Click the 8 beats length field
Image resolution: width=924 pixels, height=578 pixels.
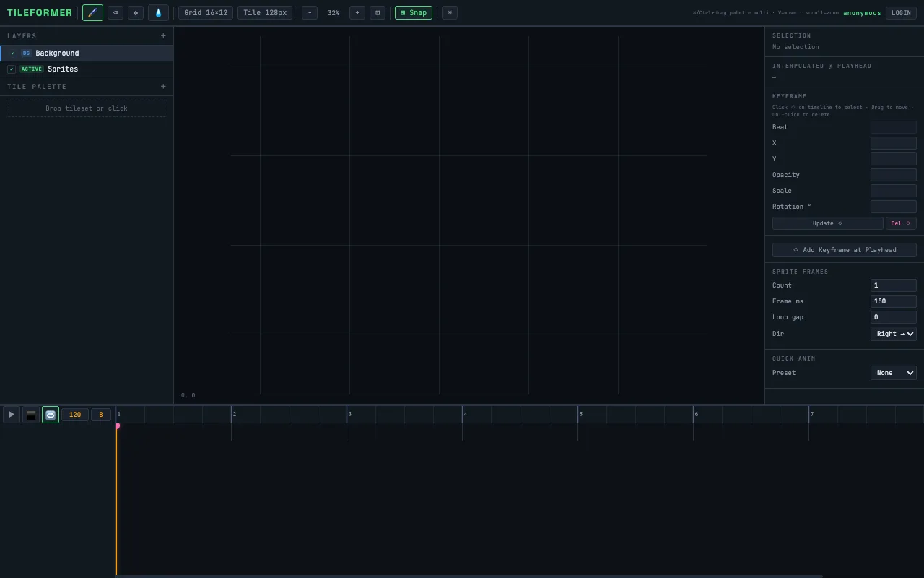pos(101,415)
